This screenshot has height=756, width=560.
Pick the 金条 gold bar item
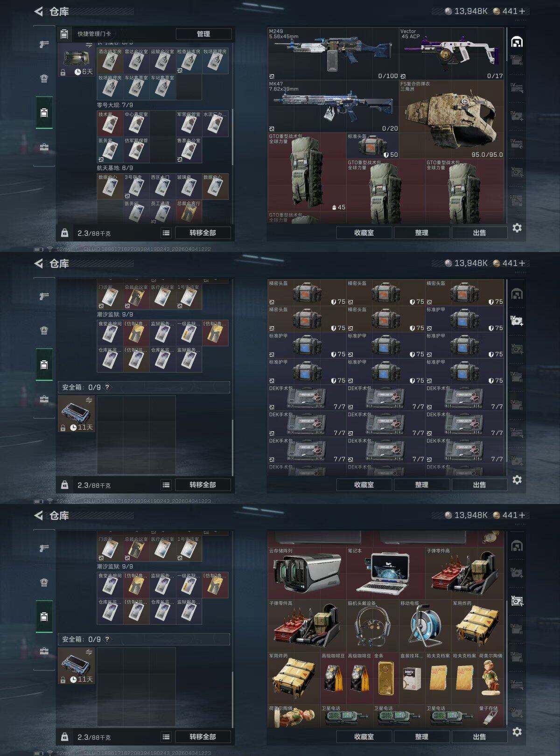pos(385,678)
